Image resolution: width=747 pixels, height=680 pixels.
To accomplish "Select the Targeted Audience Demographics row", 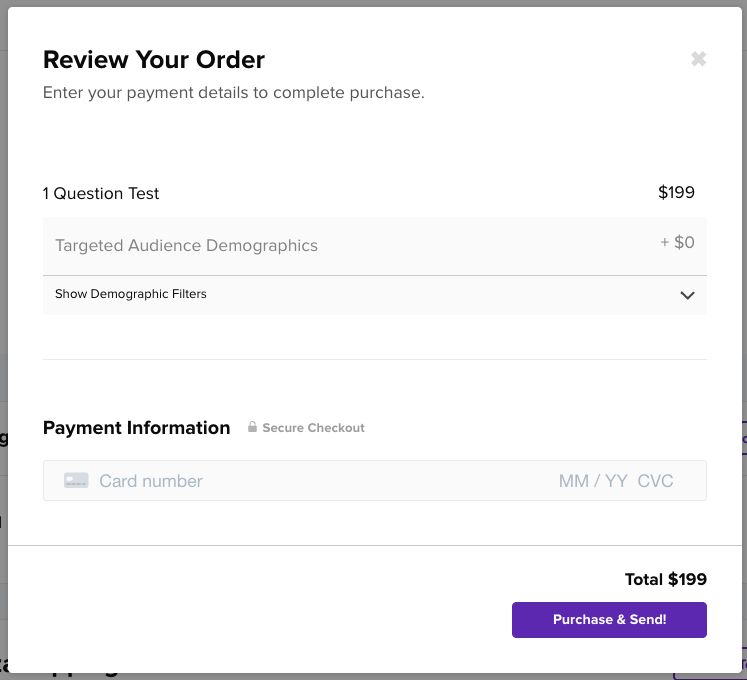I will tap(187, 246).
